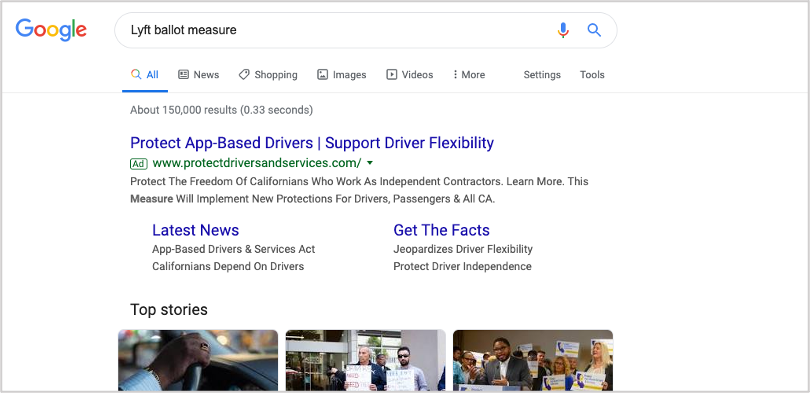Image resolution: width=810 pixels, height=394 pixels.
Task: Expand the ad URL dropdown arrow
Action: (x=369, y=163)
